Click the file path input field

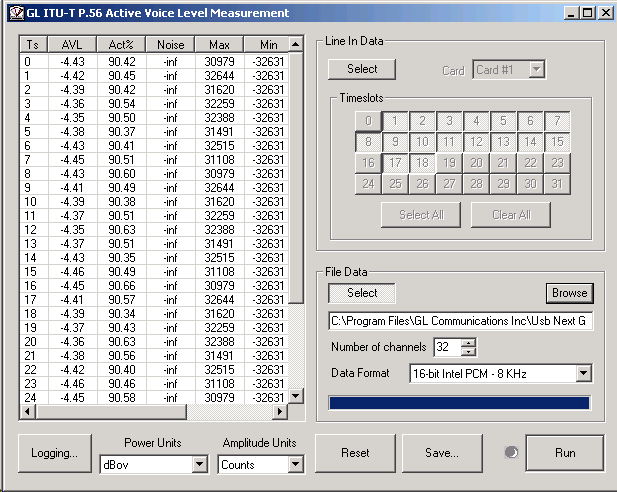pyautogui.click(x=460, y=321)
